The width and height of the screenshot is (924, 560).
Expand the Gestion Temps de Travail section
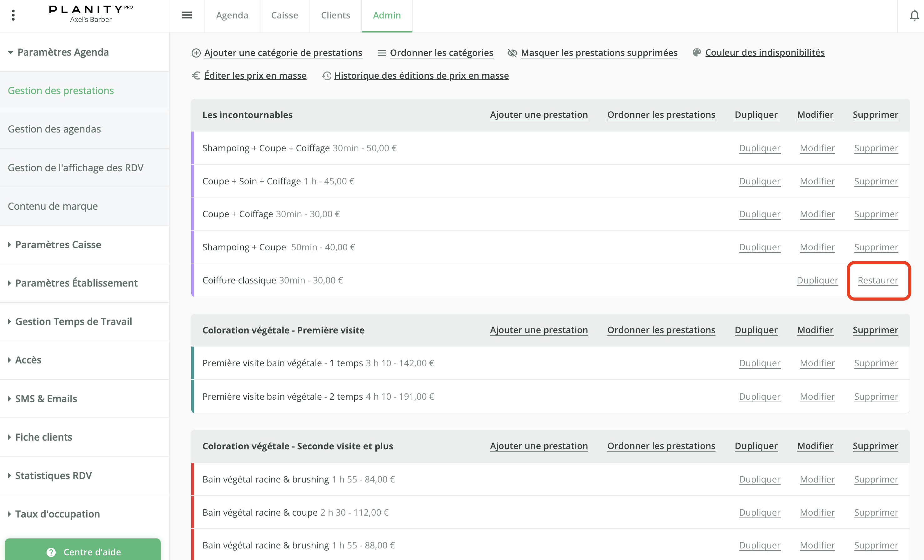pos(73,321)
